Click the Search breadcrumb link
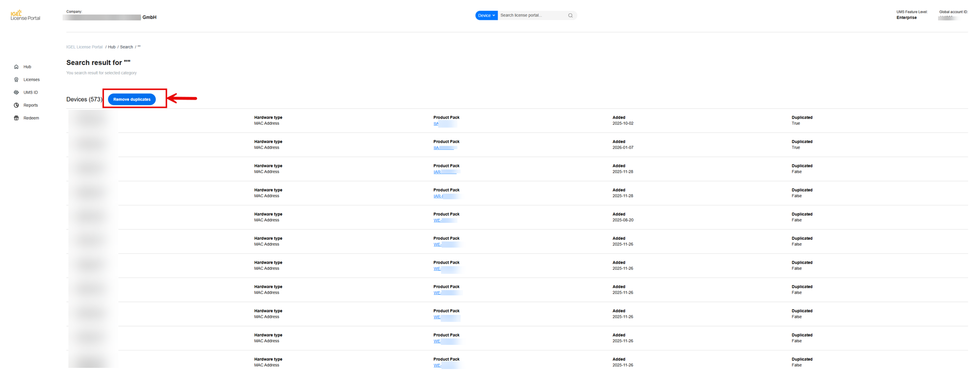This screenshot has height=374, width=980. click(x=126, y=47)
